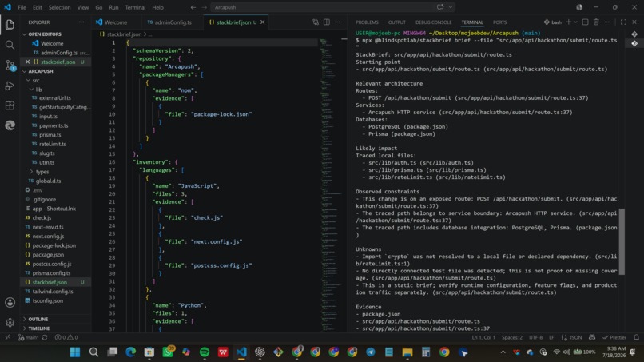Open the Extensions view
This screenshot has width=644, height=362.
coord(10,105)
